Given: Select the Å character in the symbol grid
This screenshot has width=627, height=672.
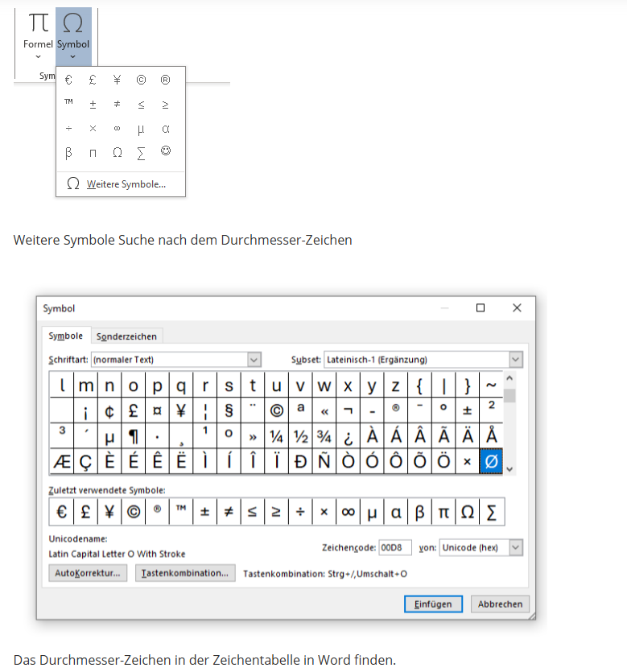Looking at the screenshot, I should pyautogui.click(x=491, y=436).
